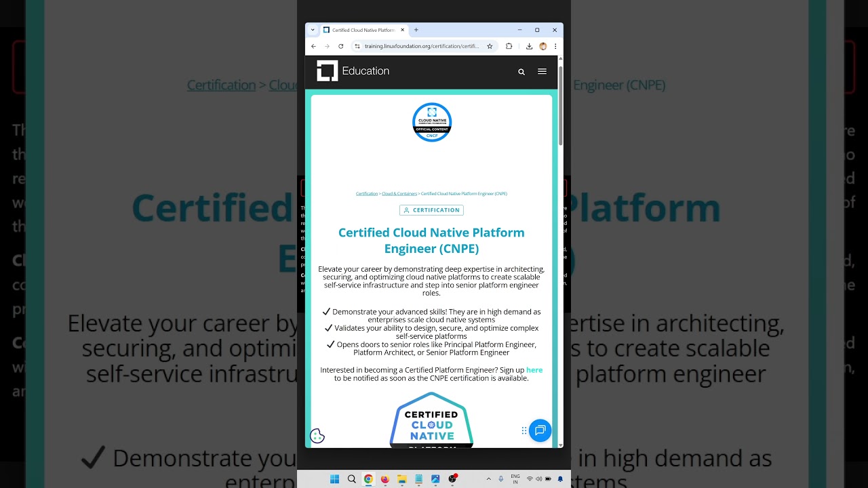Open the browser extensions puzzle icon
This screenshot has height=488, width=868.
click(509, 46)
